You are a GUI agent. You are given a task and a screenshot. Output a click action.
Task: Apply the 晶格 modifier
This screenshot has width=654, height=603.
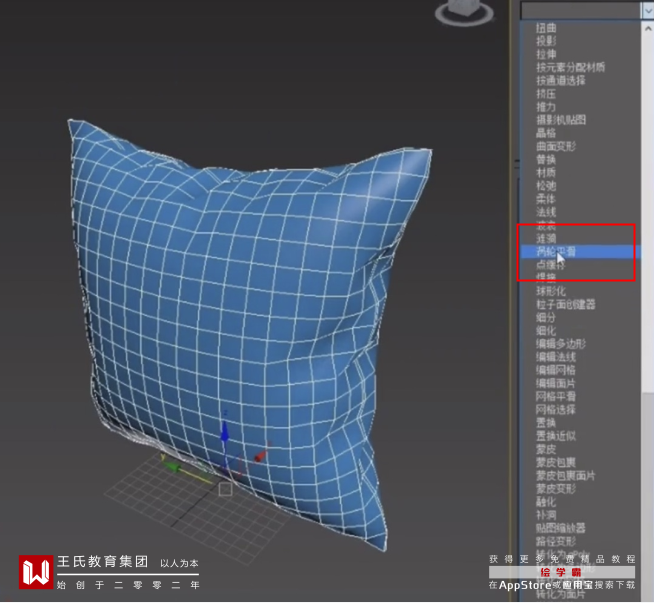[x=546, y=133]
